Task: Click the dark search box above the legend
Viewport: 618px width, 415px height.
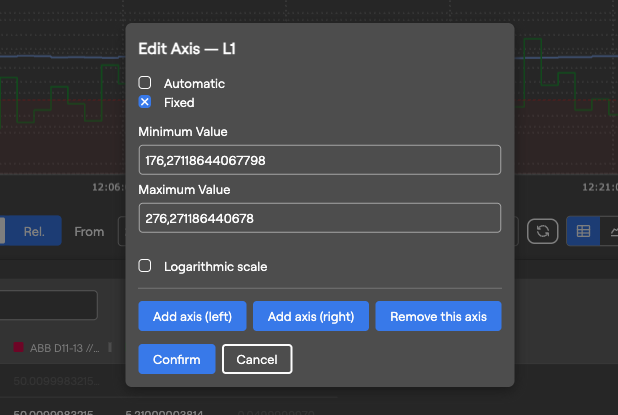Action: pyautogui.click(x=48, y=305)
